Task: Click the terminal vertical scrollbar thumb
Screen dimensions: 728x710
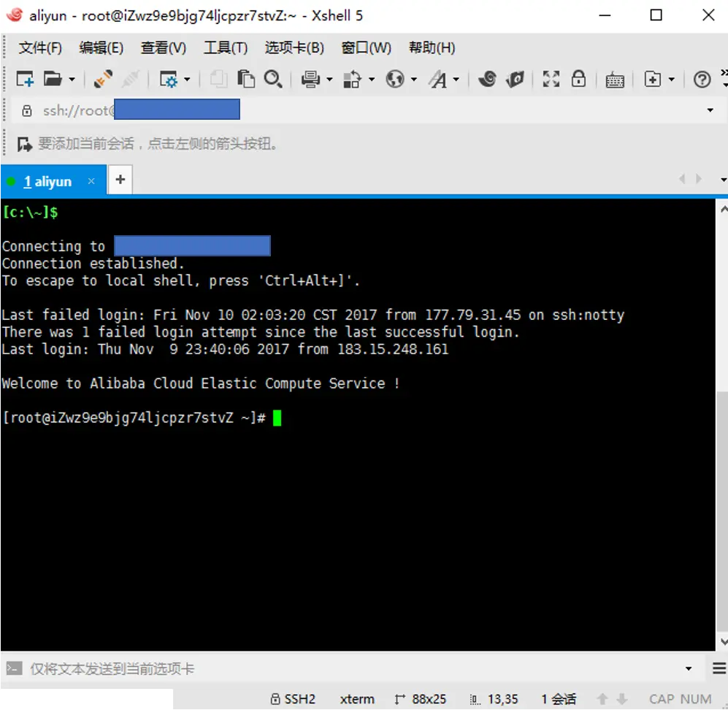Action: 722,512
